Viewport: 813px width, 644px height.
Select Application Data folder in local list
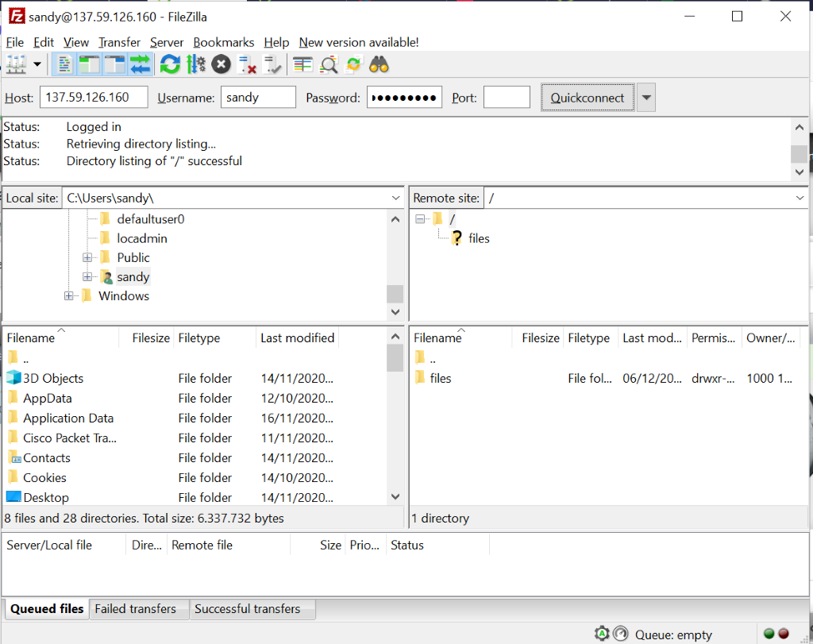click(x=68, y=418)
